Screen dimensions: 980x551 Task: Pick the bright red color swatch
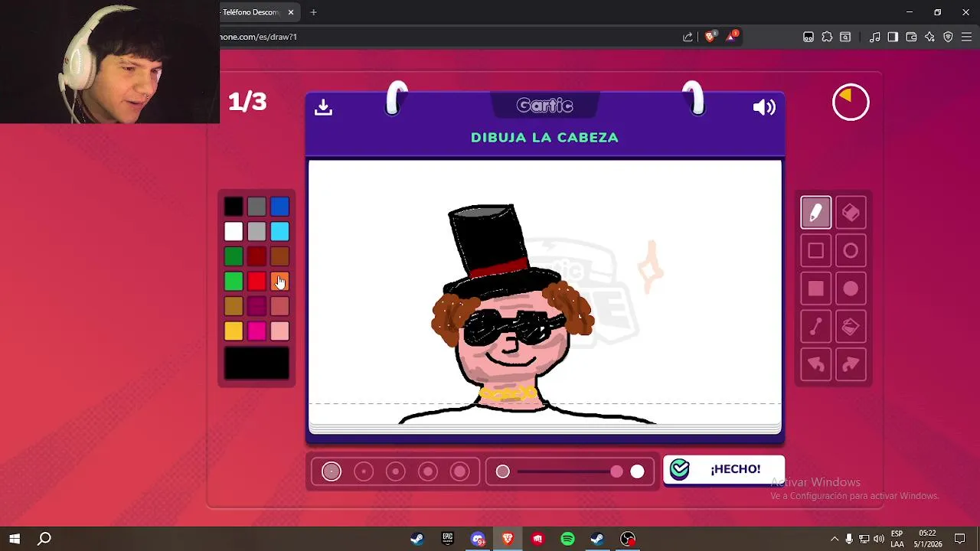click(x=256, y=282)
